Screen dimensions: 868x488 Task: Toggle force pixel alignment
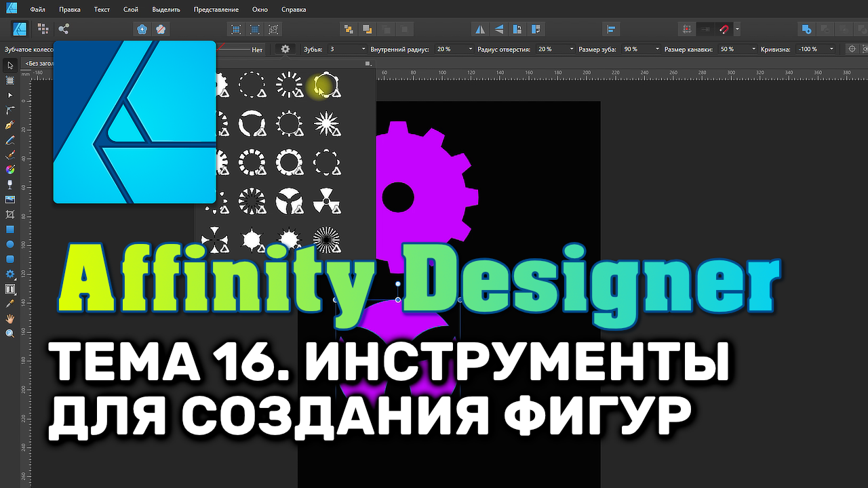click(687, 29)
